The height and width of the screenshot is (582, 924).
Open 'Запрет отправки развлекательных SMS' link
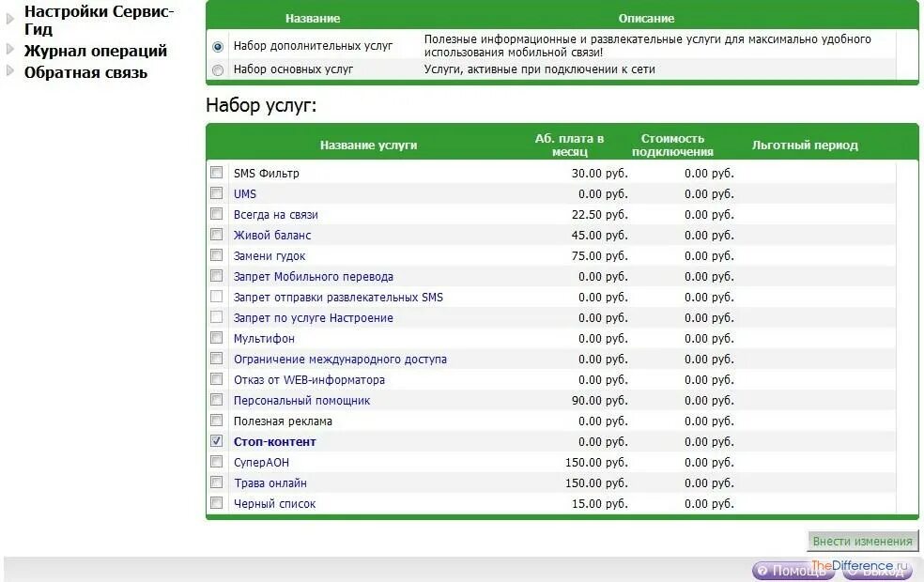point(338,297)
